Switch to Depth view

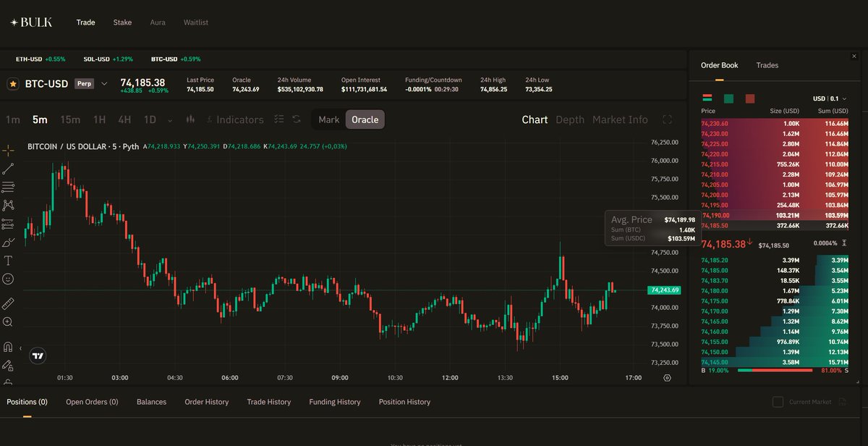(x=570, y=119)
